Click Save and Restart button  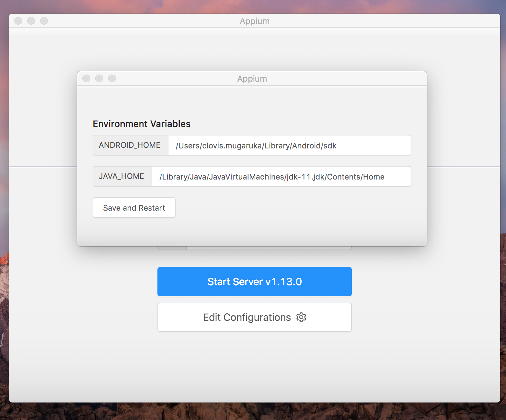(134, 207)
